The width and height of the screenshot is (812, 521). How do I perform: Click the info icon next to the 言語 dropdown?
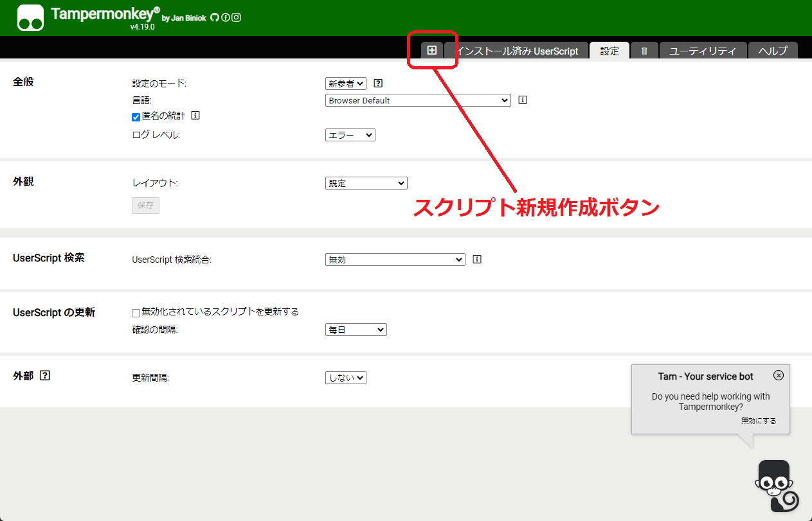[x=522, y=100]
